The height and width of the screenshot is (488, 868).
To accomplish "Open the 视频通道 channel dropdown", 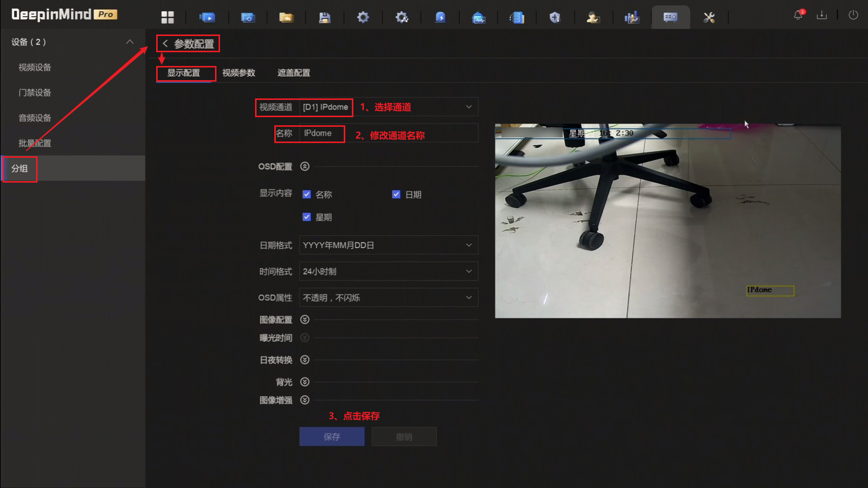I will point(388,107).
